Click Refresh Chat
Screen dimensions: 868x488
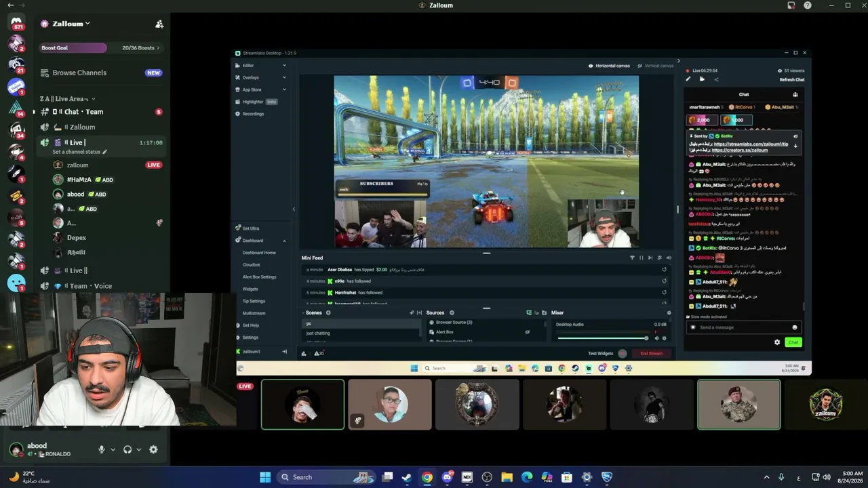click(792, 80)
